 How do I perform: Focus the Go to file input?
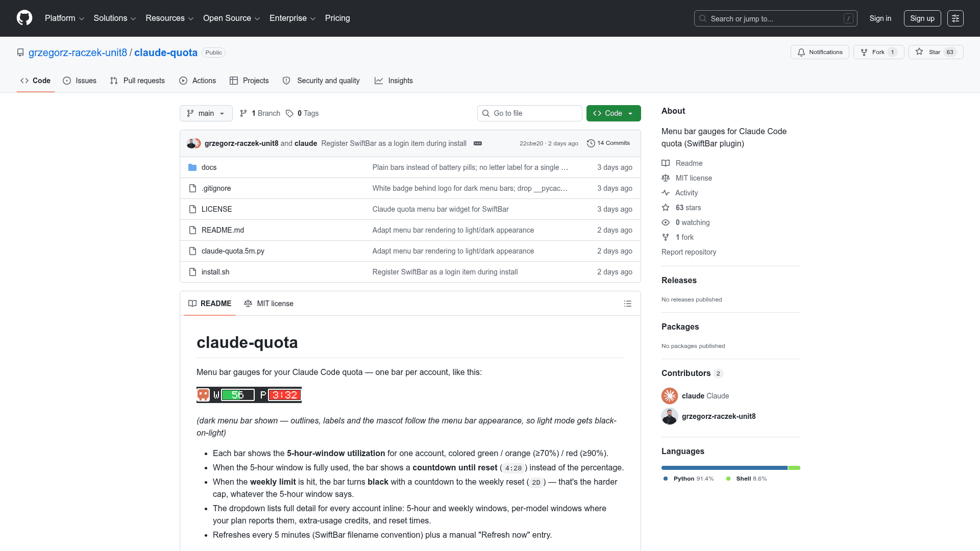tap(530, 113)
